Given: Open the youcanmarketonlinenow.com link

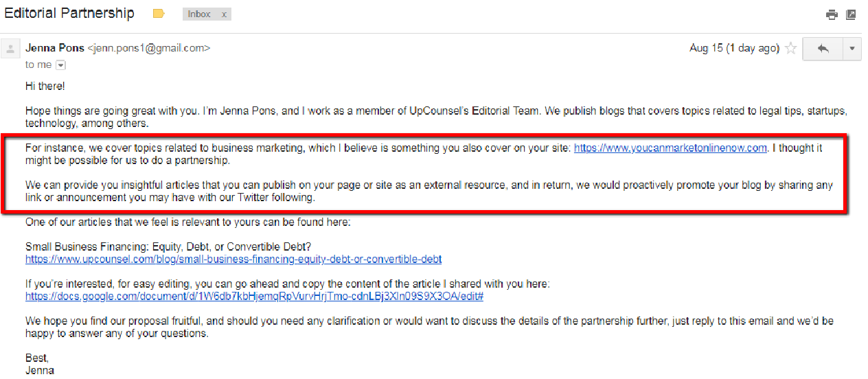Looking at the screenshot, I should point(670,148).
